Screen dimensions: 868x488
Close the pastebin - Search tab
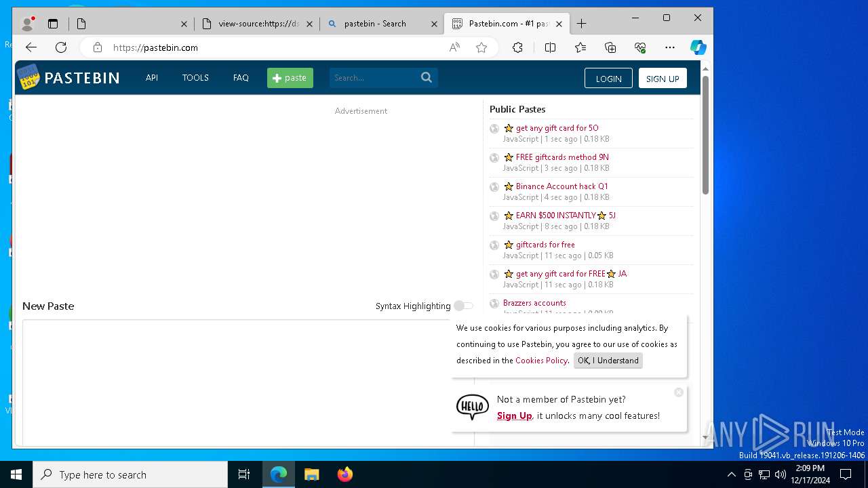tap(434, 24)
